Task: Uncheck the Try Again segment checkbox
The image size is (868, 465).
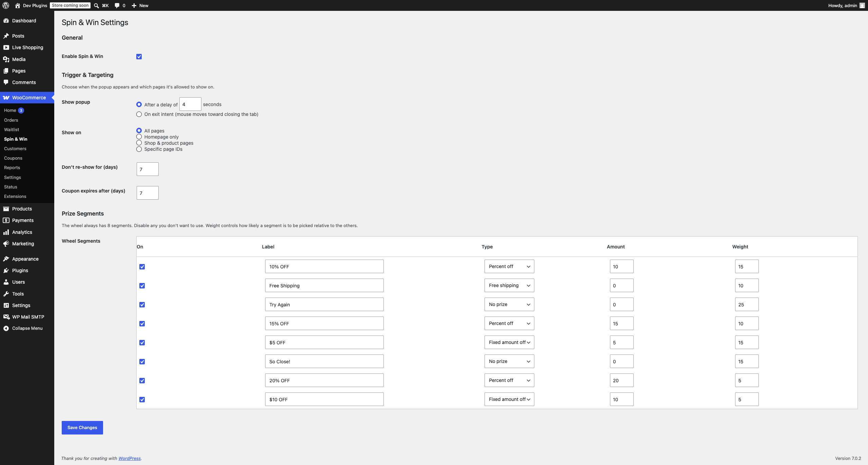Action: [x=142, y=305]
